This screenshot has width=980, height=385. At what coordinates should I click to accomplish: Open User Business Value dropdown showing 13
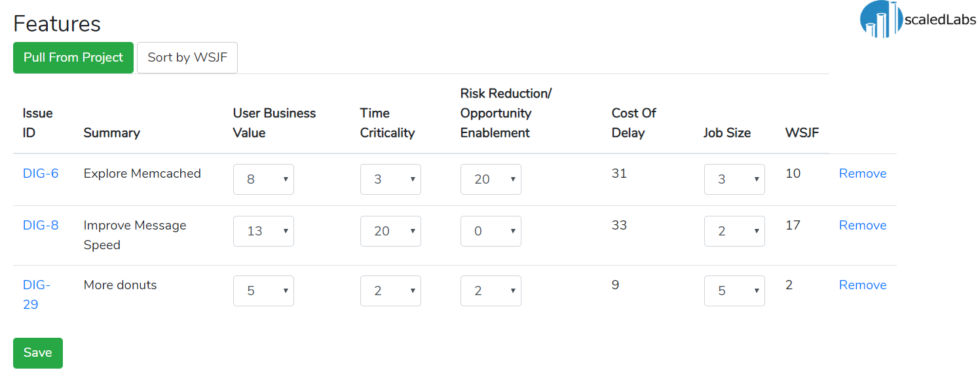pyautogui.click(x=263, y=231)
